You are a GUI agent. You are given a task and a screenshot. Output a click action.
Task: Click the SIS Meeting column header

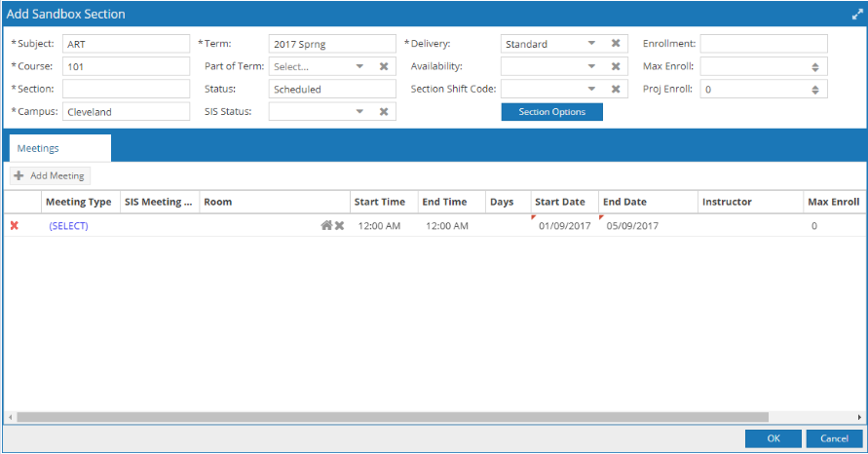point(159,202)
